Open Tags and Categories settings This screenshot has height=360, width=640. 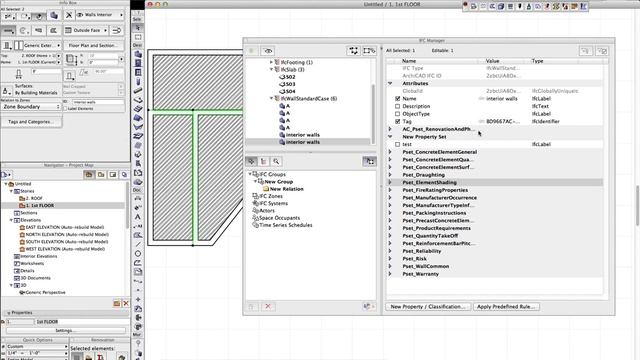[31, 122]
